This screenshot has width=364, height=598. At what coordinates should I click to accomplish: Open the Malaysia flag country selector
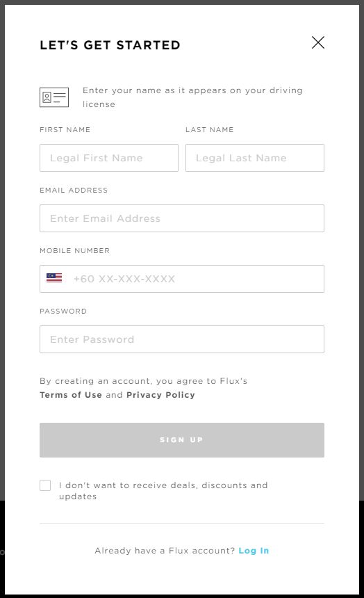54,278
